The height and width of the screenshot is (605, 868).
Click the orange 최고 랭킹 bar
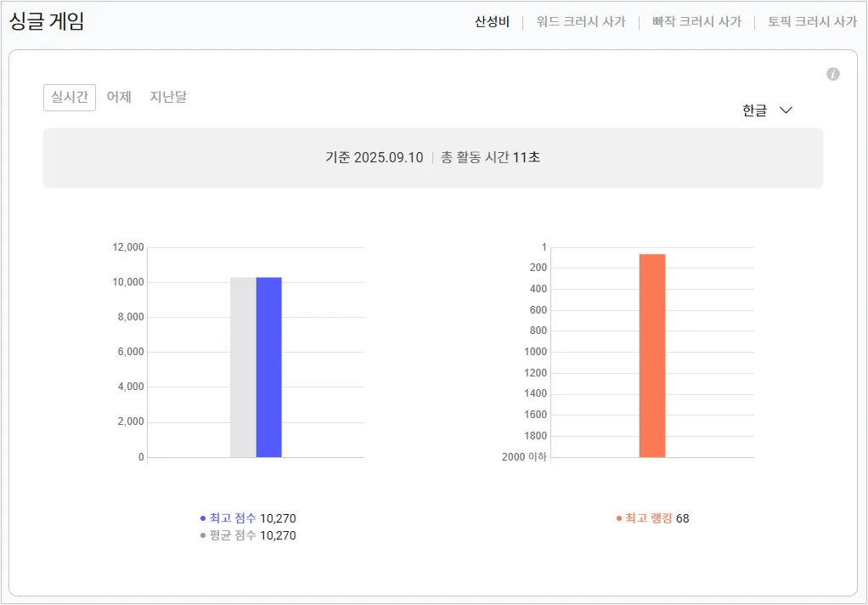coord(652,356)
